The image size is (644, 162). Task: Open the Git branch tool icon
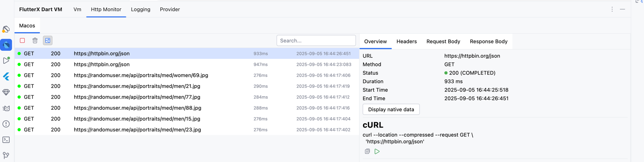coord(6,155)
